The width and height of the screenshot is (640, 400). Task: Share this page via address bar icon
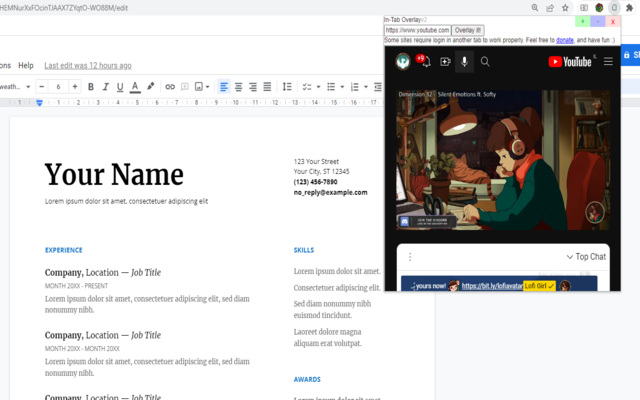[x=550, y=8]
